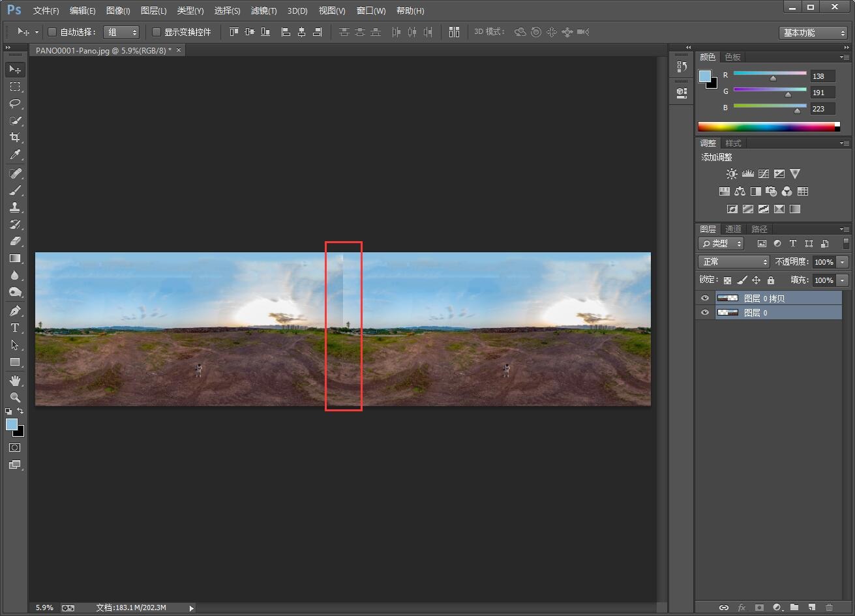Select the Dodge tool
This screenshot has width=855, height=616.
tap(15, 292)
